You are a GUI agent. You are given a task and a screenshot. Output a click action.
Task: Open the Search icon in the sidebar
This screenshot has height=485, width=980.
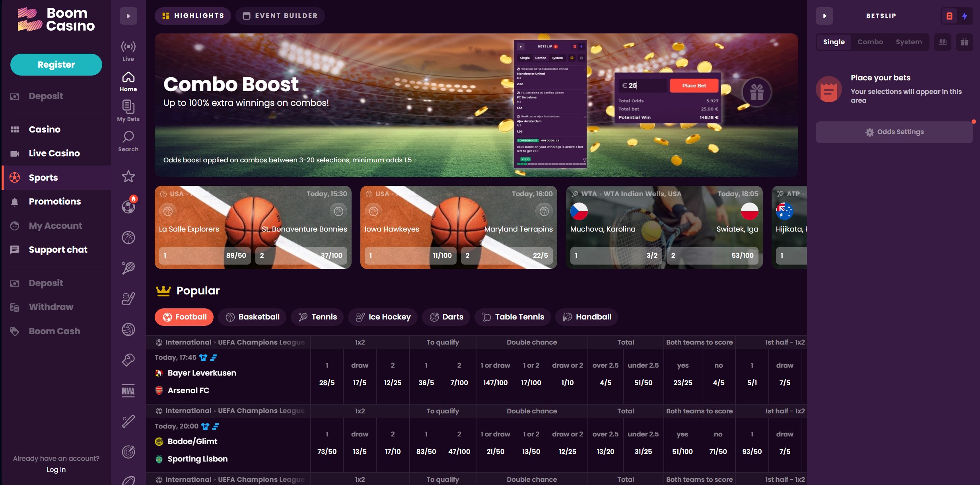128,139
